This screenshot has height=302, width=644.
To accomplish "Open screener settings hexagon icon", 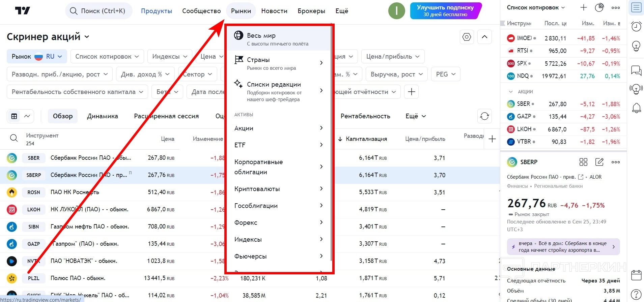I will (467, 37).
